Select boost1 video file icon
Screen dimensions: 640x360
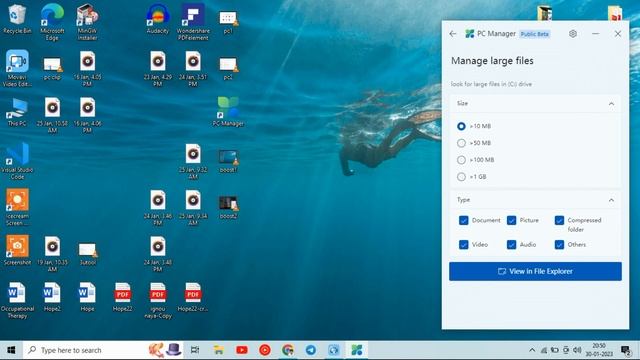click(228, 161)
